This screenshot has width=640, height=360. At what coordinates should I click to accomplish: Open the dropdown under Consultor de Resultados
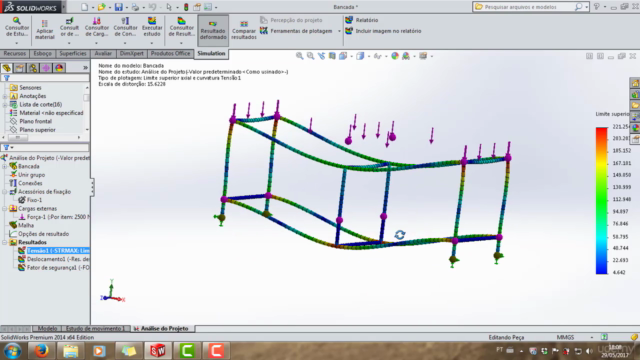tap(182, 43)
